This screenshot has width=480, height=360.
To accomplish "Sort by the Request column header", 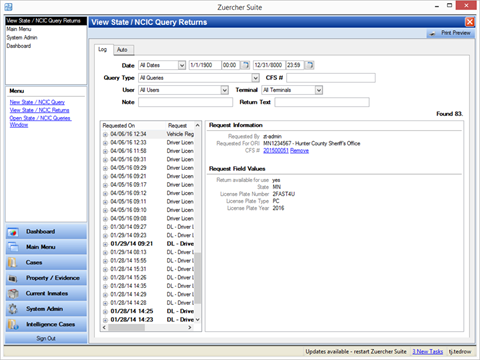I will [x=180, y=126].
